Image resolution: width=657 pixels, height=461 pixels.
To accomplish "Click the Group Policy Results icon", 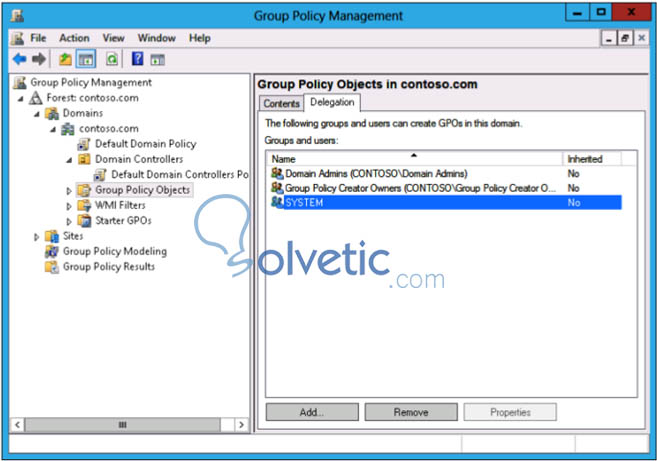I will pyautogui.click(x=52, y=267).
